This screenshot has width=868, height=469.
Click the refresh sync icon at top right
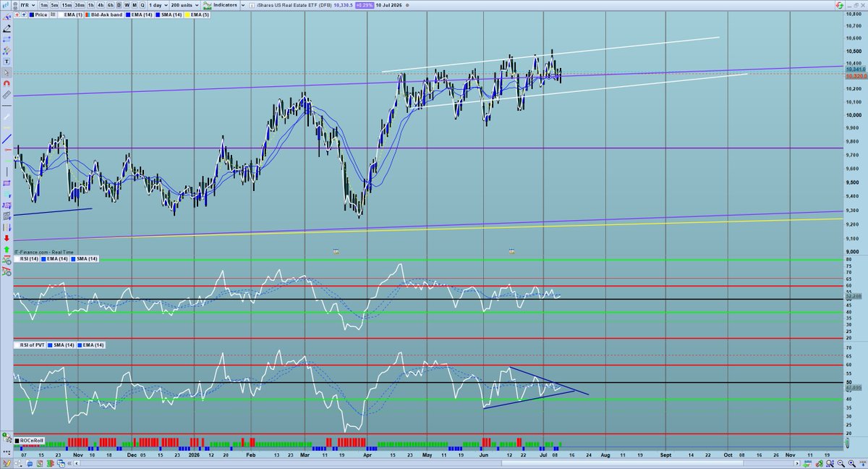tap(839, 5)
